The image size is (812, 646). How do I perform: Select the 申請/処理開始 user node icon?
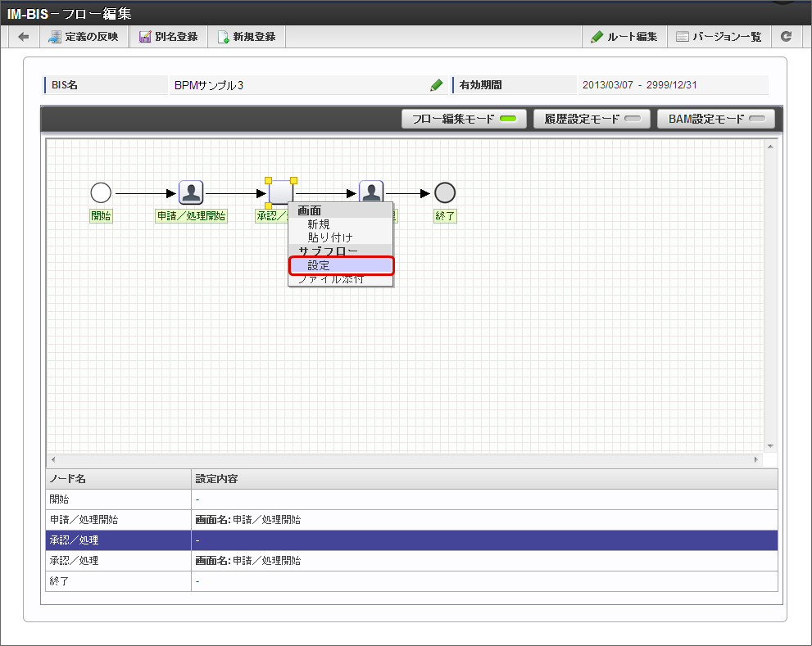(191, 193)
